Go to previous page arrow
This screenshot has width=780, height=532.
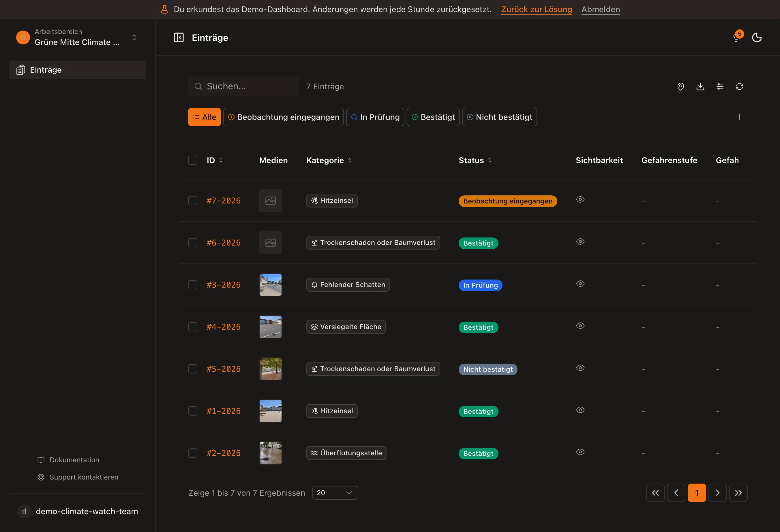tap(676, 493)
